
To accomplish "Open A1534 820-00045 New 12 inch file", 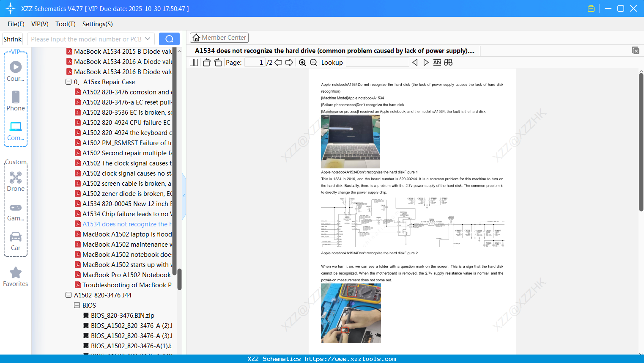I will click(127, 203).
